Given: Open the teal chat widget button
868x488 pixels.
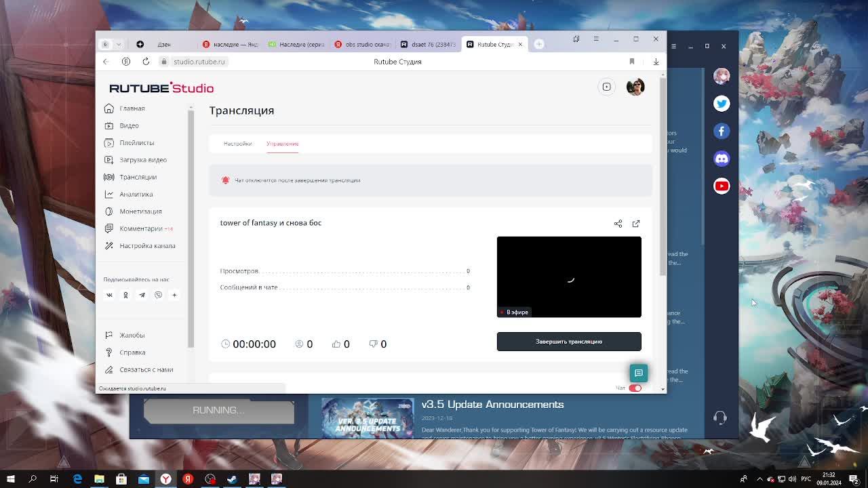Looking at the screenshot, I should (x=639, y=373).
